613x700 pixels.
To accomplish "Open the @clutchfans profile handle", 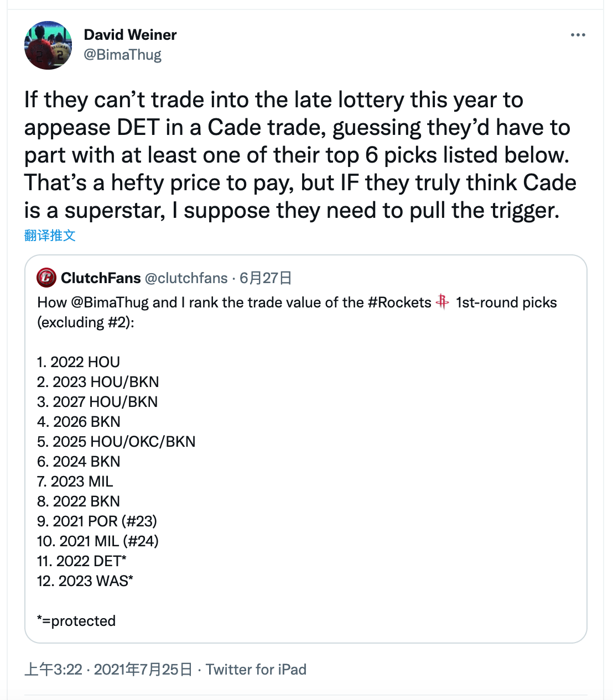I will click(x=186, y=278).
